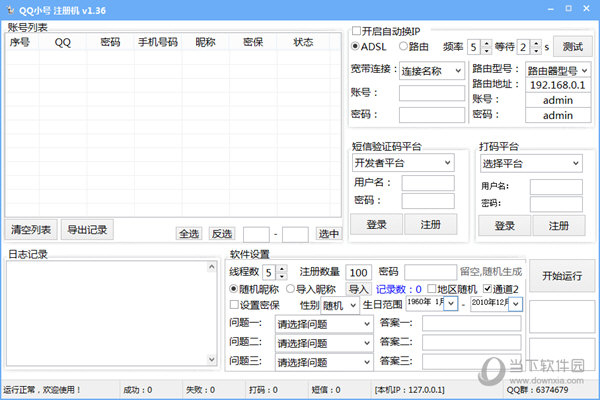The height and width of the screenshot is (400, 600).
Task: Open the 问题三 请选择问题 dropdown
Action: 324,362
